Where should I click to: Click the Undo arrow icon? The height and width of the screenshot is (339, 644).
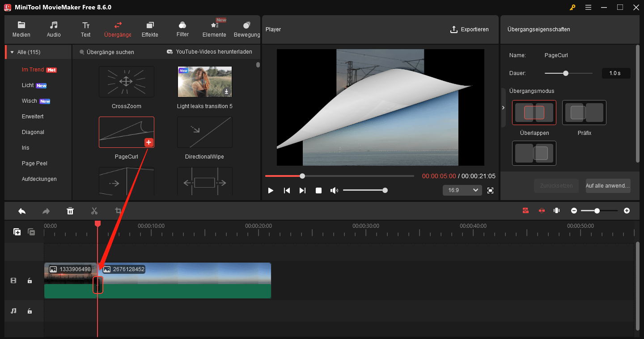[x=21, y=210]
